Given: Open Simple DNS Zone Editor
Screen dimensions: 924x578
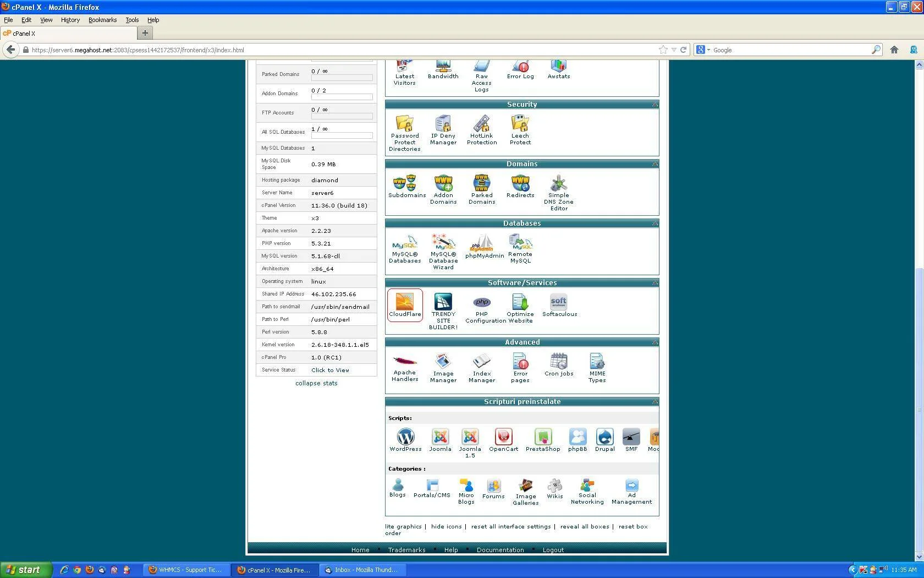Looking at the screenshot, I should [558, 193].
